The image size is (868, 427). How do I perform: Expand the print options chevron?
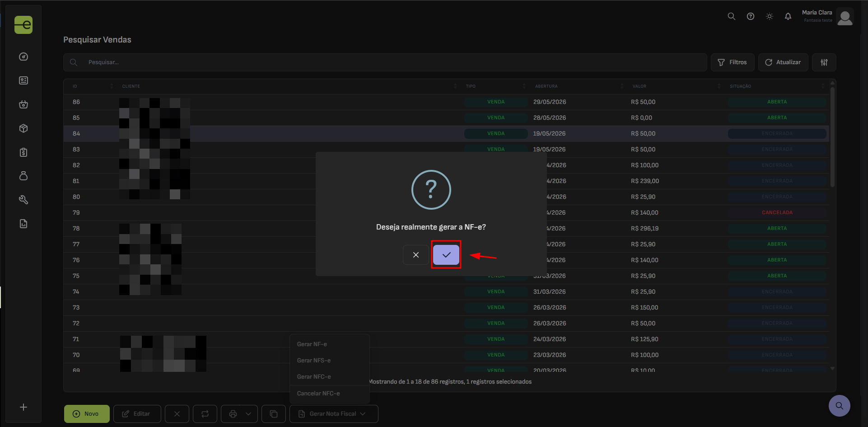click(248, 414)
